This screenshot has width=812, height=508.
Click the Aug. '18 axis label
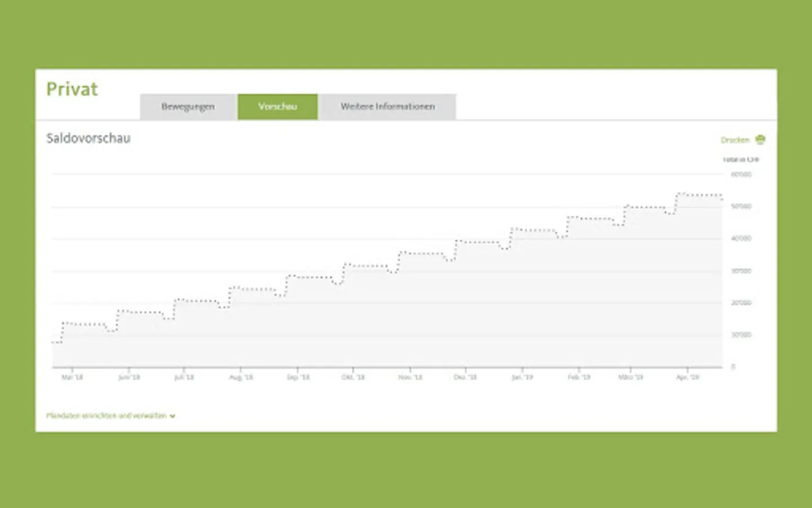point(241,377)
